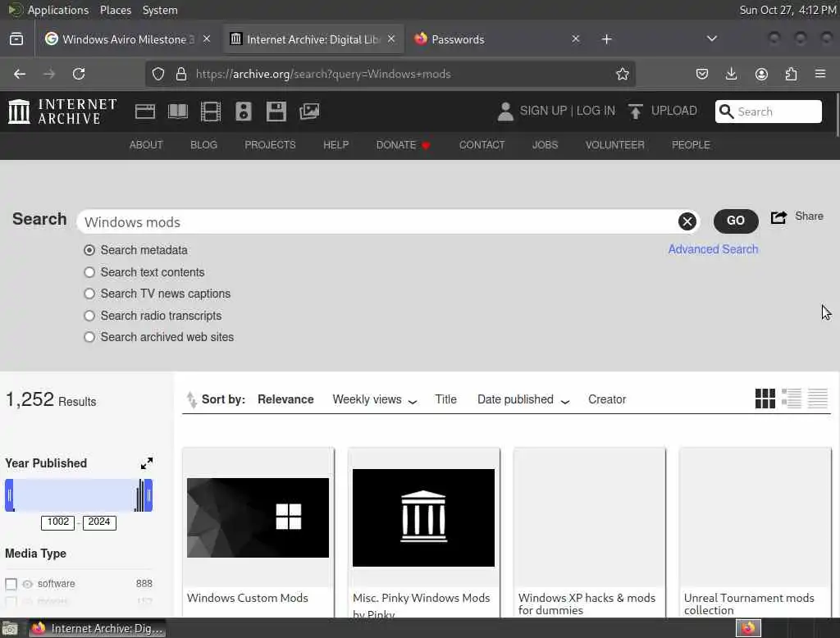Switch to extended list view
Screen dimensions: 840x638
(792, 399)
